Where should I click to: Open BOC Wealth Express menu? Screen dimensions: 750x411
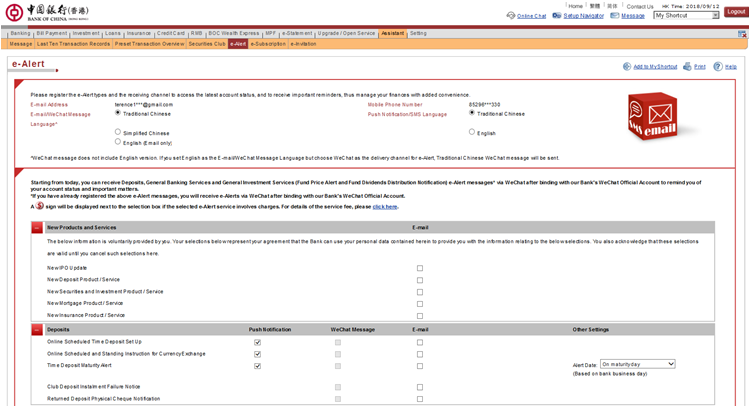[233, 33]
